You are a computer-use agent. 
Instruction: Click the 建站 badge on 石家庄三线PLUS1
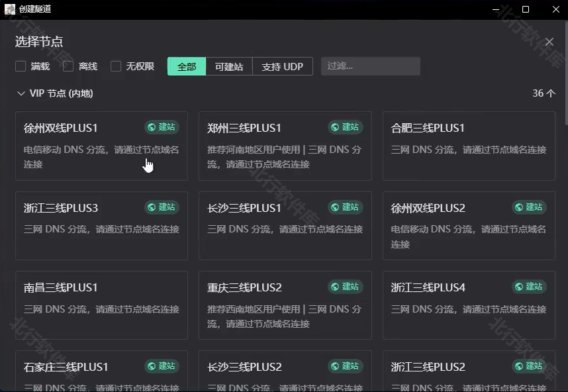[162, 366]
